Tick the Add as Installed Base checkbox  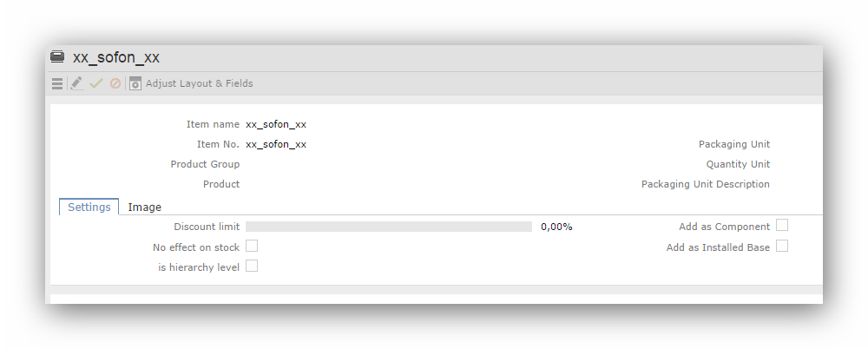point(782,247)
